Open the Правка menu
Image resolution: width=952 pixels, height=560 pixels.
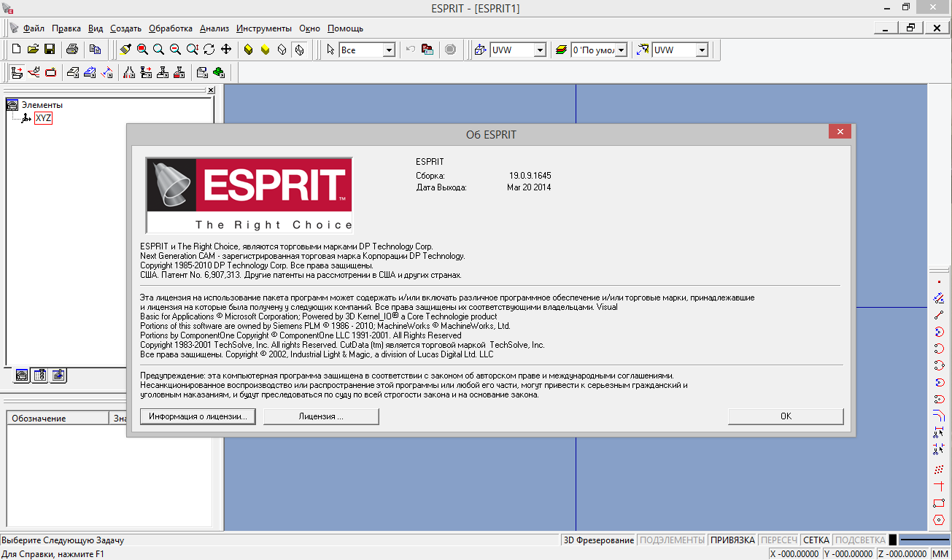coord(66,28)
